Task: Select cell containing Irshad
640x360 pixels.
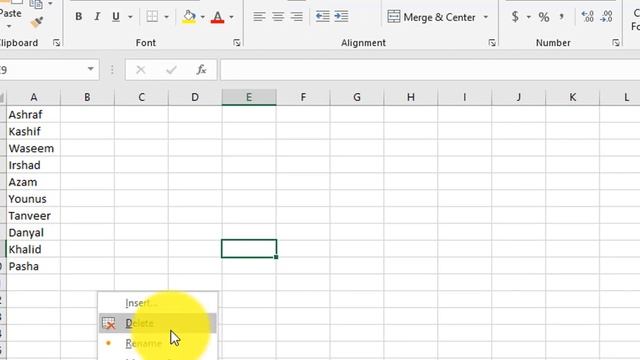Action: point(33,165)
